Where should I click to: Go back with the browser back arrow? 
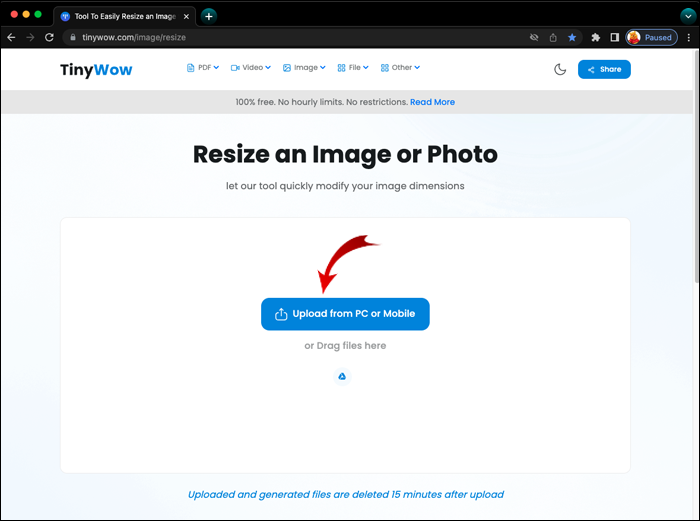click(12, 38)
